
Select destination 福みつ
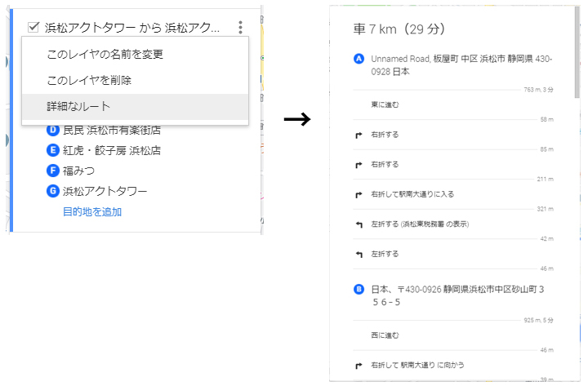(78, 171)
